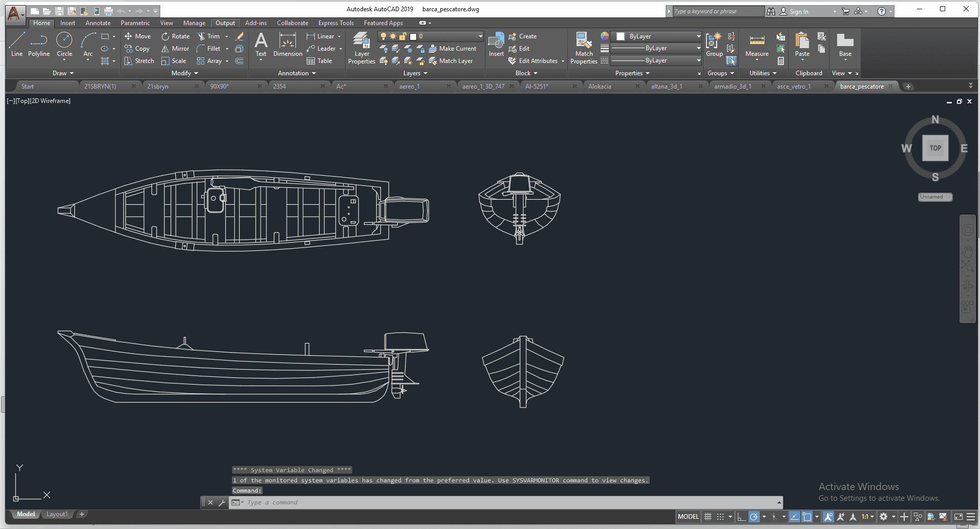Viewport: 980px width, 529px height.
Task: Switch to the Annotate ribbon tab
Action: click(98, 23)
